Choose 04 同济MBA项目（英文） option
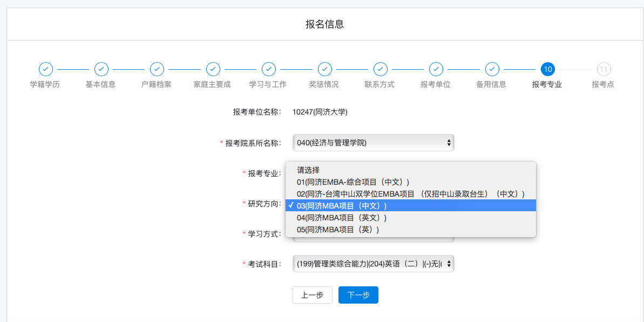This screenshot has height=322, width=644. tap(342, 218)
